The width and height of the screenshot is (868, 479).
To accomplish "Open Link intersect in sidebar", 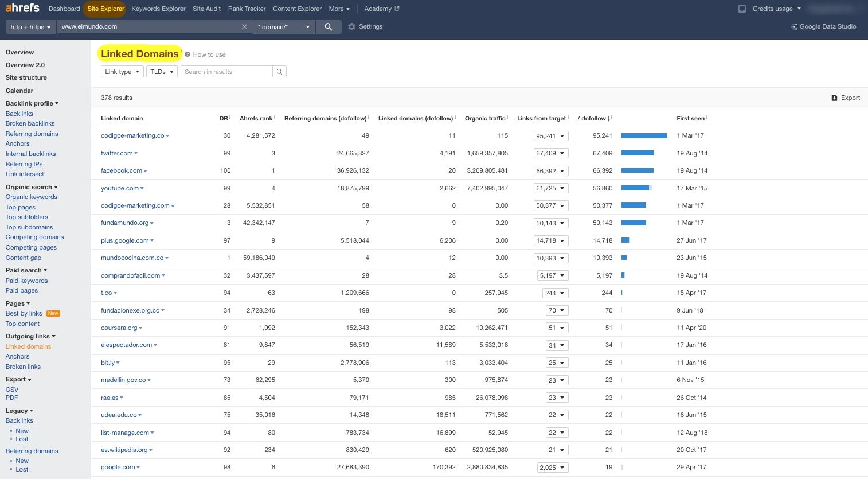I will point(25,174).
